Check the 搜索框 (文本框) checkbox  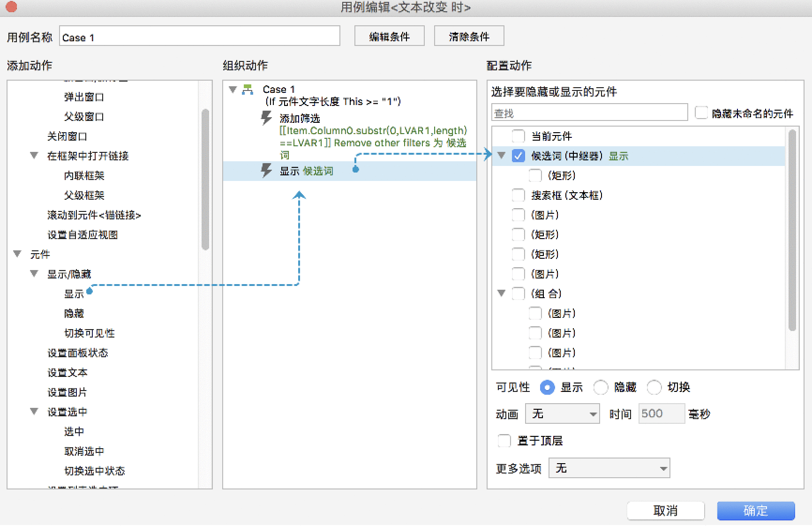(518, 195)
